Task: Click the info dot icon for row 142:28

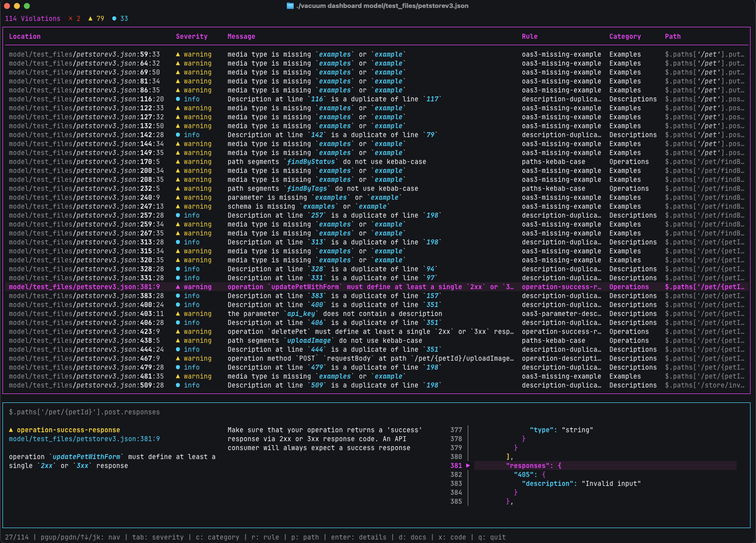Action: tap(178, 135)
